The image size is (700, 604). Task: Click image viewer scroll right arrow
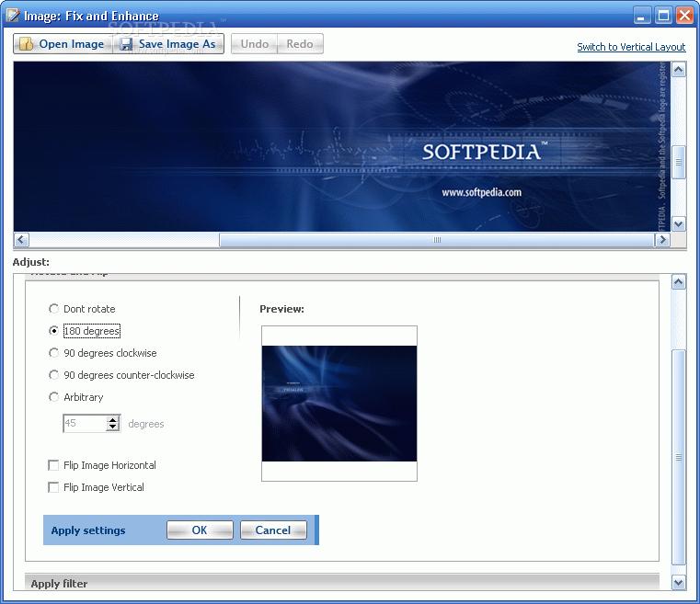click(x=662, y=240)
